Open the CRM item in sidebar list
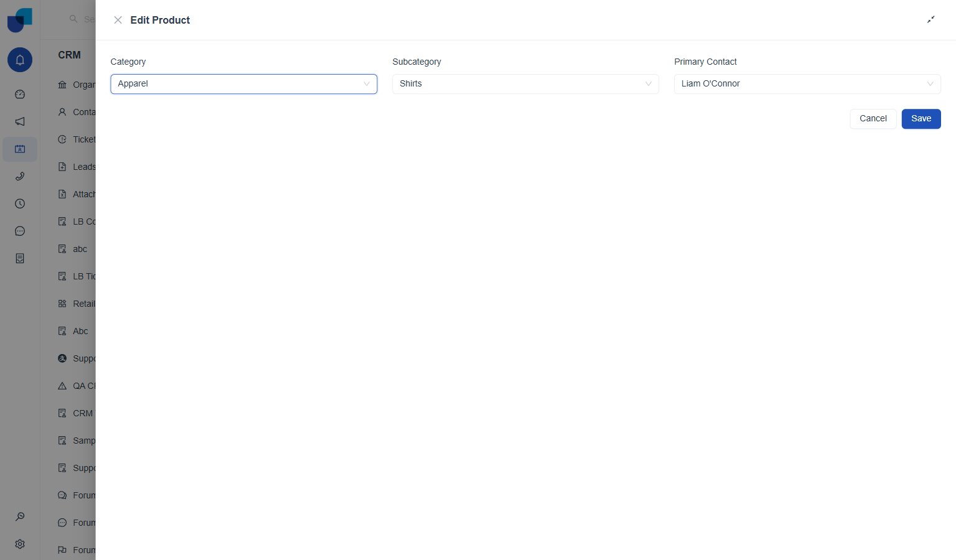Image resolution: width=956 pixels, height=560 pixels. [75, 413]
